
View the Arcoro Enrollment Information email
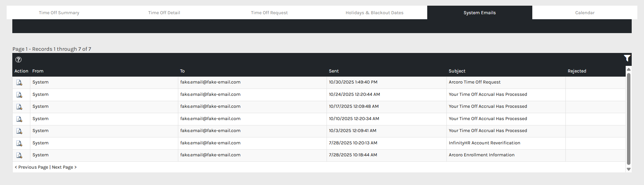click(19, 155)
